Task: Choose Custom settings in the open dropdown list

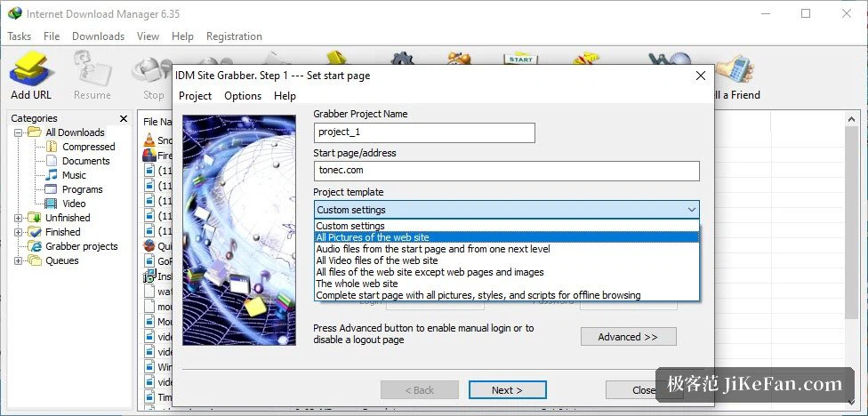Action: [x=507, y=226]
